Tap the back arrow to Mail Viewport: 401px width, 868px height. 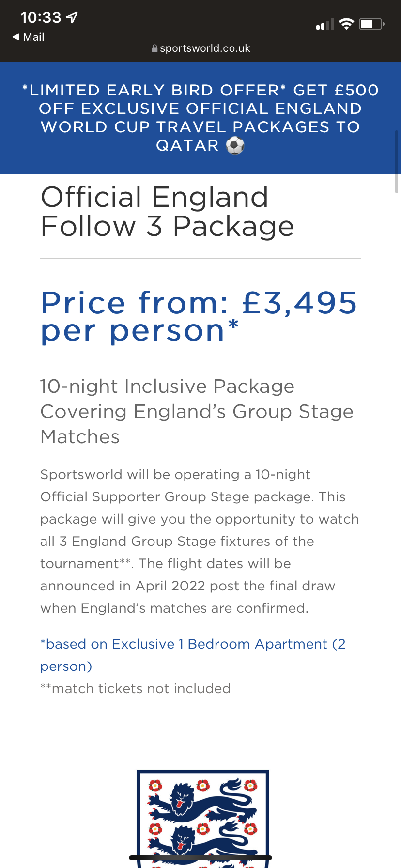pos(16,37)
